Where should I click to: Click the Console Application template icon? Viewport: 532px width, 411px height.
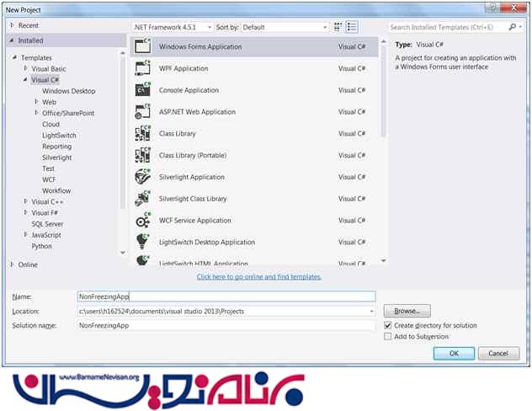tap(143, 90)
